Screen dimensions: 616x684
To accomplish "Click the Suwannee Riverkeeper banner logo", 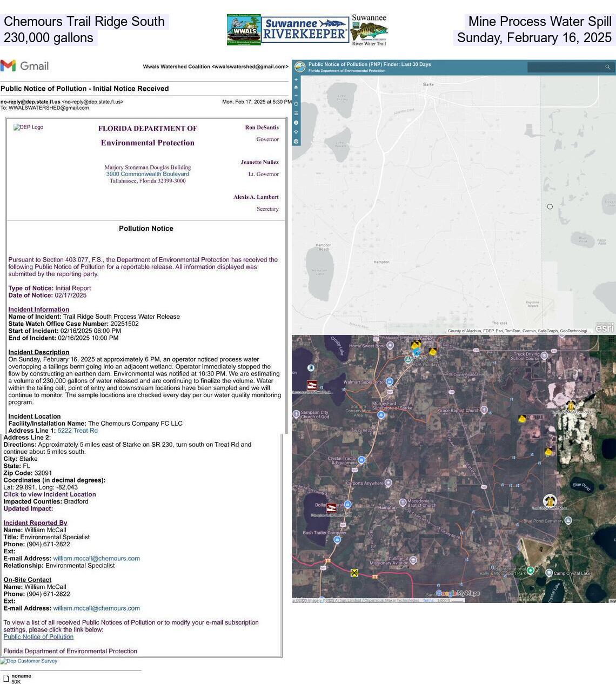I will [306, 30].
